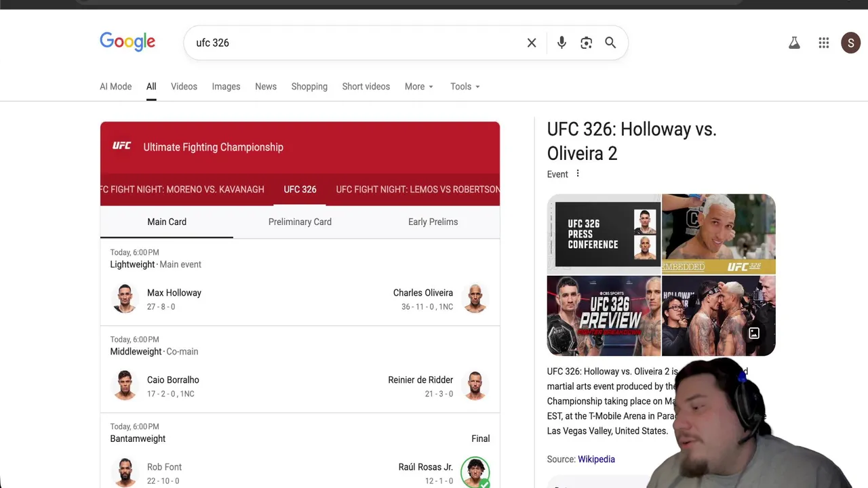Click Caio Borralho's fighter photo
Viewport: 868px width, 488px height.
coord(125,385)
